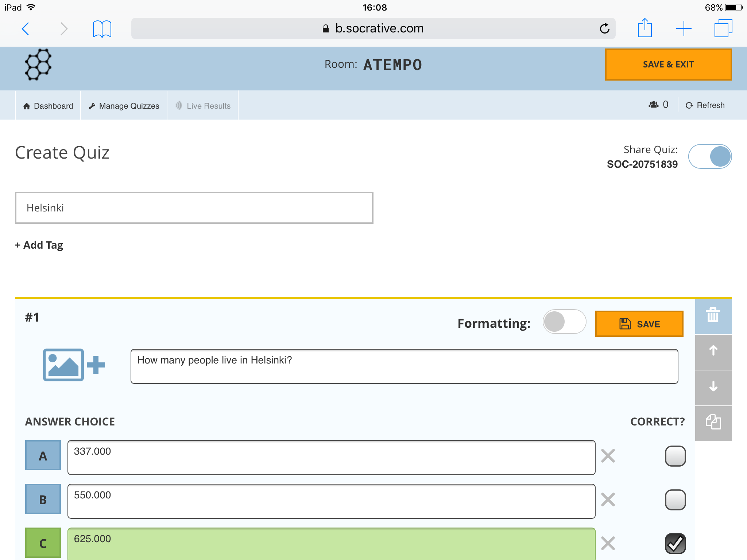Delete question with trash icon
The width and height of the screenshot is (747, 560).
click(713, 316)
